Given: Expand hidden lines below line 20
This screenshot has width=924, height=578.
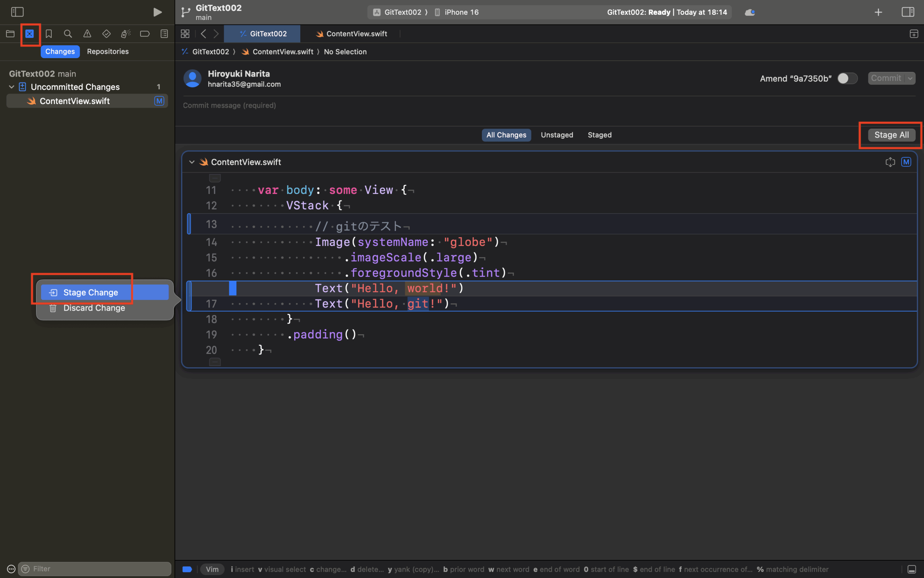Looking at the screenshot, I should coord(215,362).
